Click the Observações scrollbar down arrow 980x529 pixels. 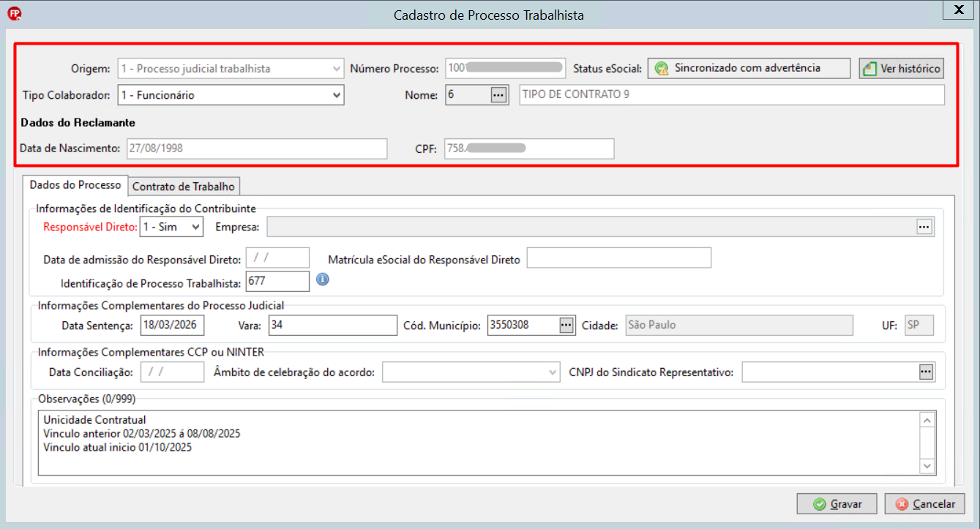(x=927, y=465)
